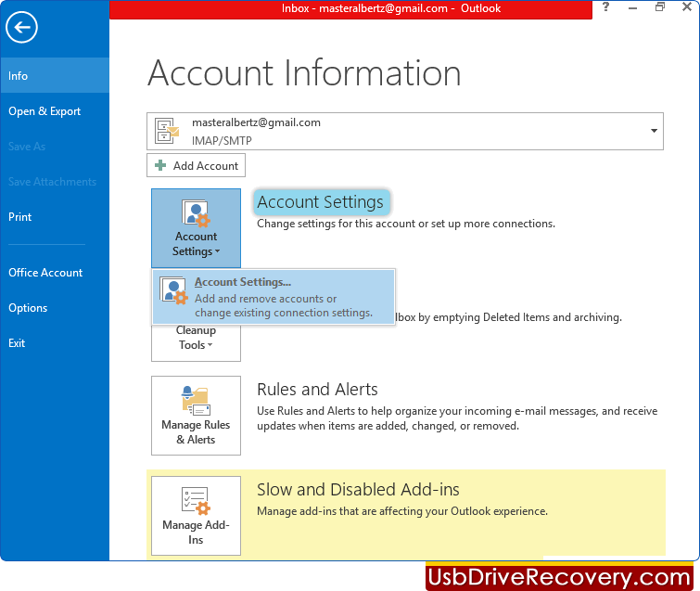Screen dimensions: 700x591
Task: Click Manage Rules & Alerts label
Action: (x=196, y=432)
